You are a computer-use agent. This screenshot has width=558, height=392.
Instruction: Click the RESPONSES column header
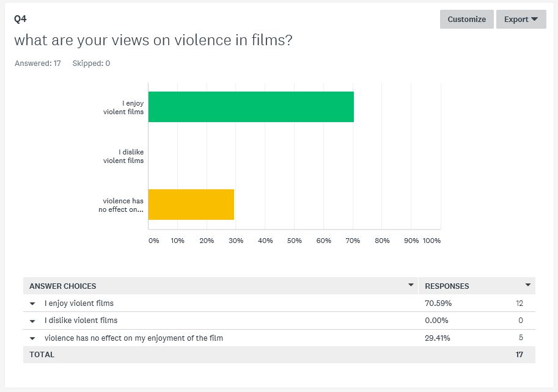447,286
